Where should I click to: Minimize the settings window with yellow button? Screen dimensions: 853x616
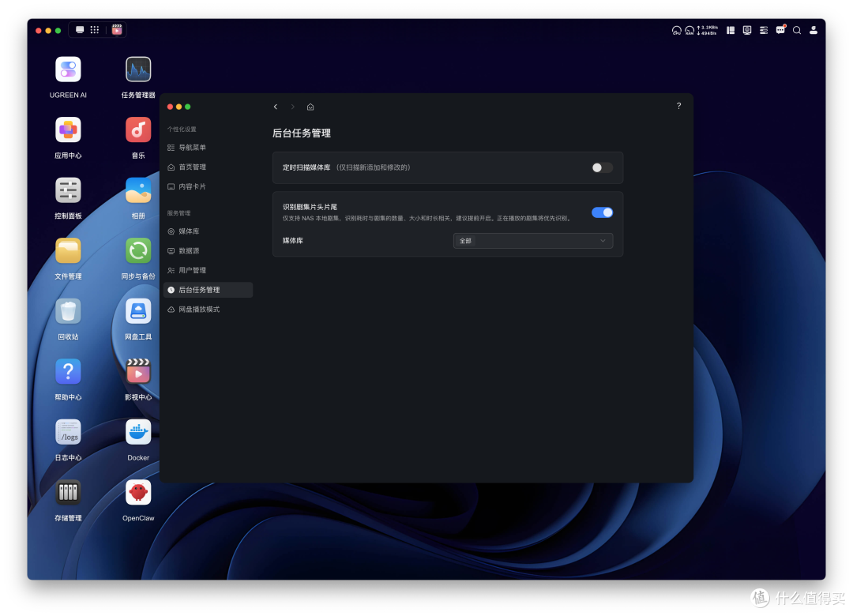179,107
